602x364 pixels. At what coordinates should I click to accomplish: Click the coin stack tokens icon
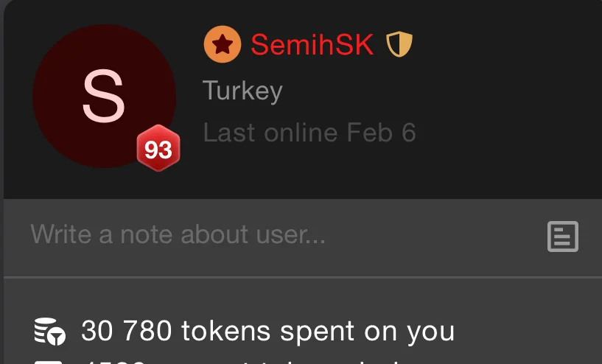(x=49, y=331)
